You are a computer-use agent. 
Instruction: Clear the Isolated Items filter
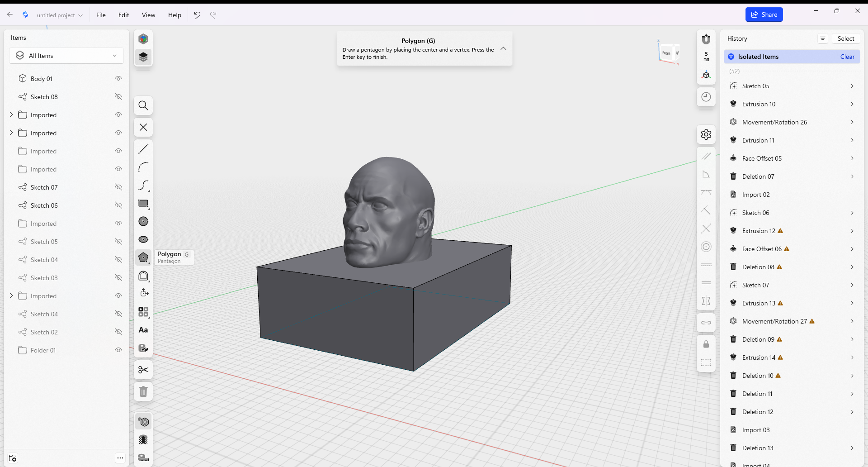(x=847, y=57)
